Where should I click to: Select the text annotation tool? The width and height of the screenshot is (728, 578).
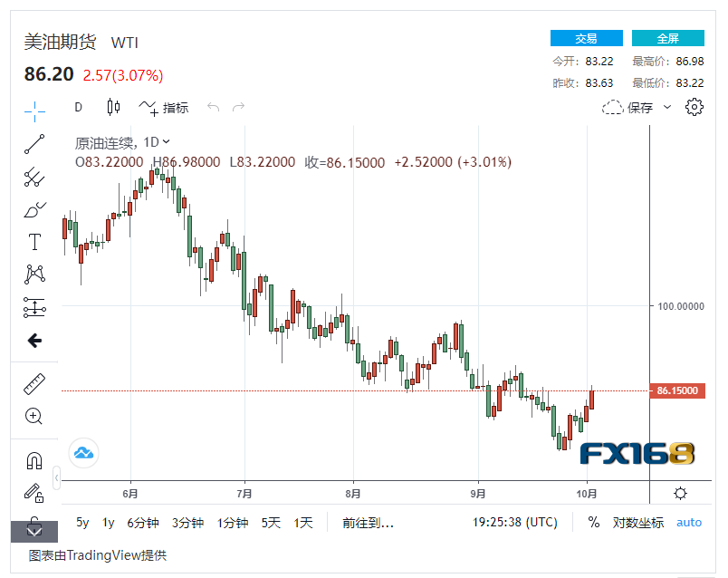pos(34,242)
